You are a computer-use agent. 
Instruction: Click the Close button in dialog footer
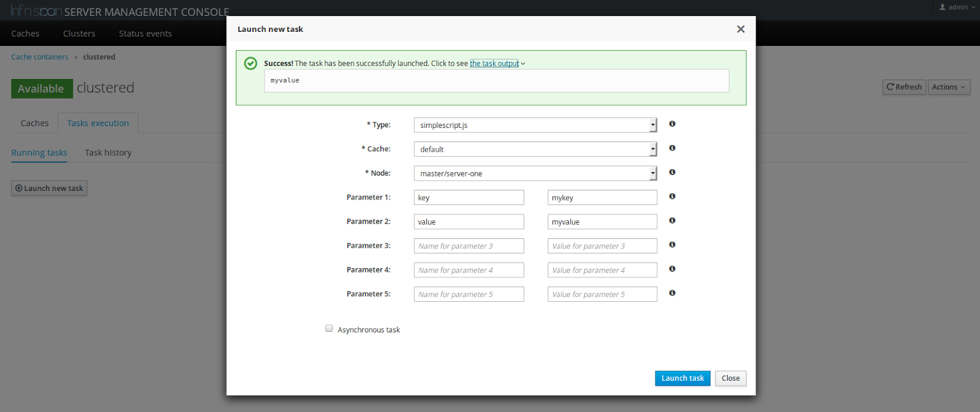tap(730, 378)
